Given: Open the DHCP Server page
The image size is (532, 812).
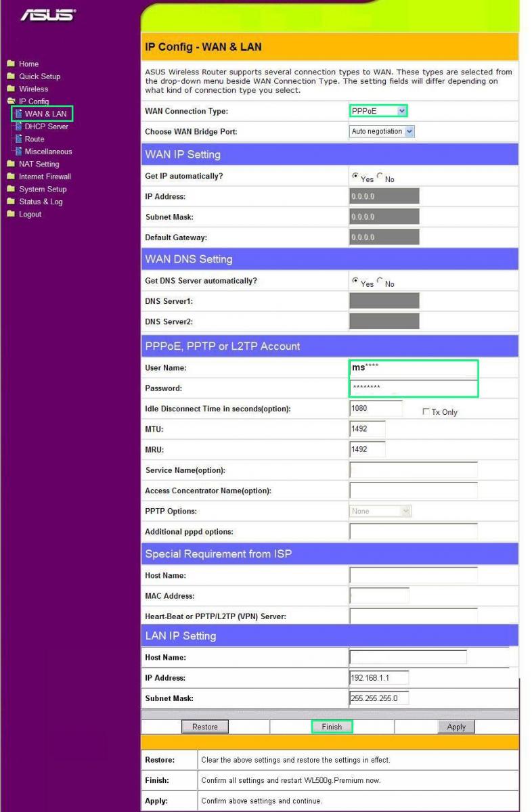Looking at the screenshot, I should (46, 127).
